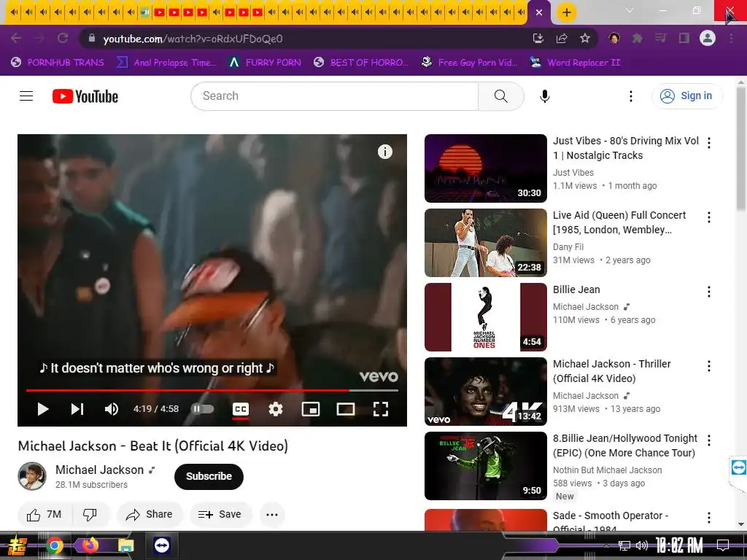Open Michael Jackson channel name link
This screenshot has width=747, height=560.
pyautogui.click(x=99, y=470)
